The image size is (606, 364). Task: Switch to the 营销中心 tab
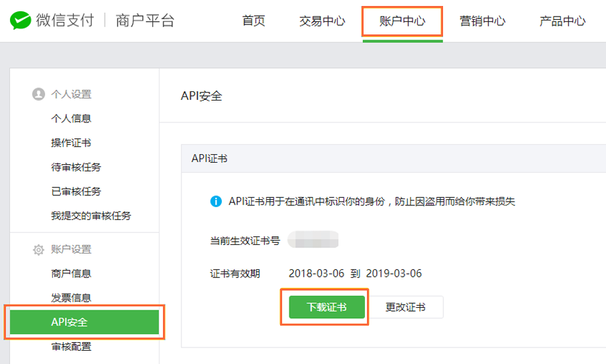483,21
